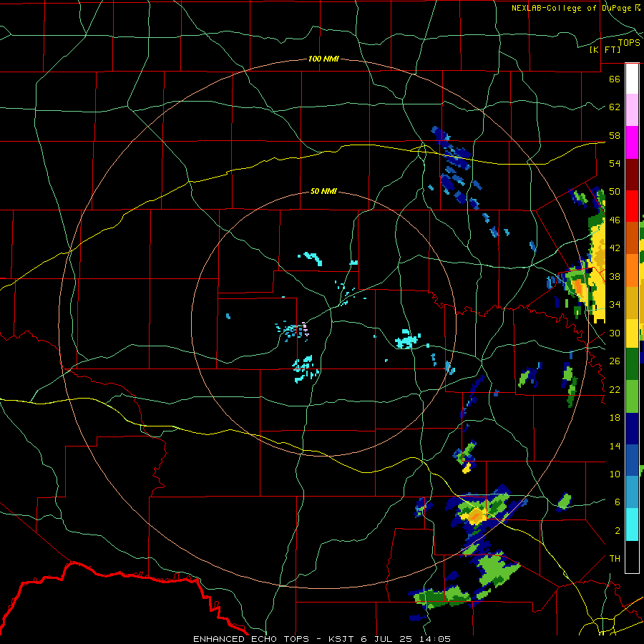
Task: Click the 2 value on the scale
Action: [618, 531]
